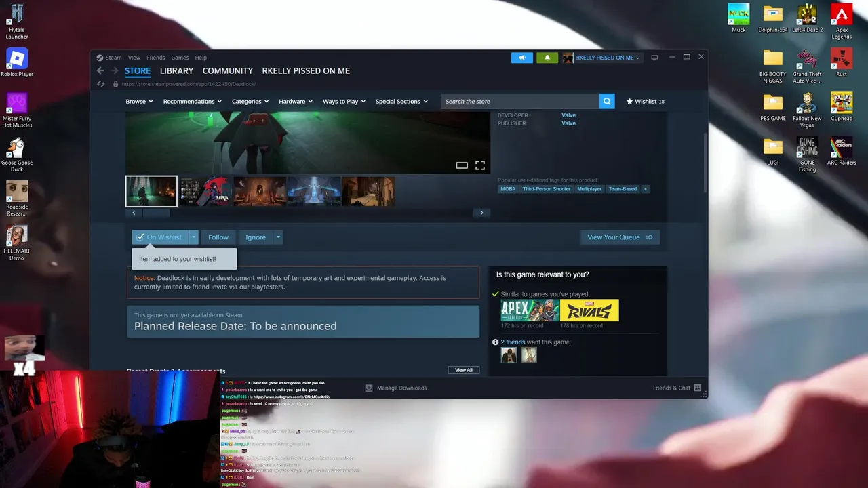Open GONE Fishing desktop icon
Image resolution: width=868 pixels, height=488 pixels.
click(x=807, y=155)
